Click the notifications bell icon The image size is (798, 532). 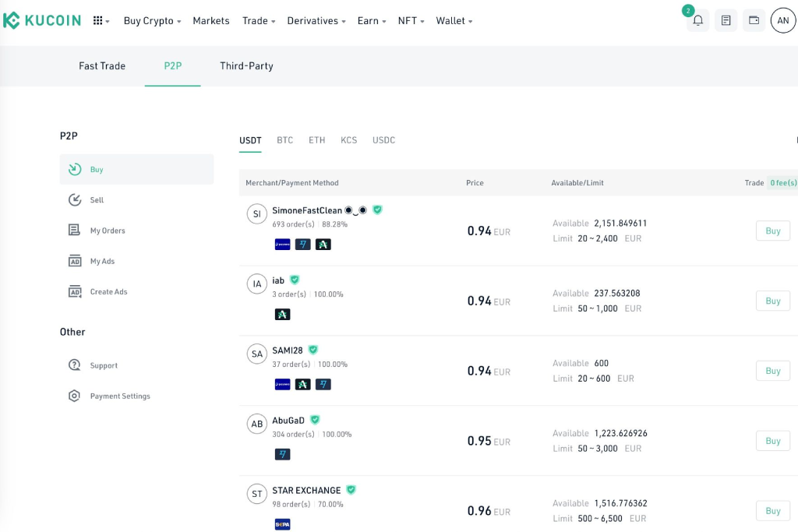[x=697, y=21]
